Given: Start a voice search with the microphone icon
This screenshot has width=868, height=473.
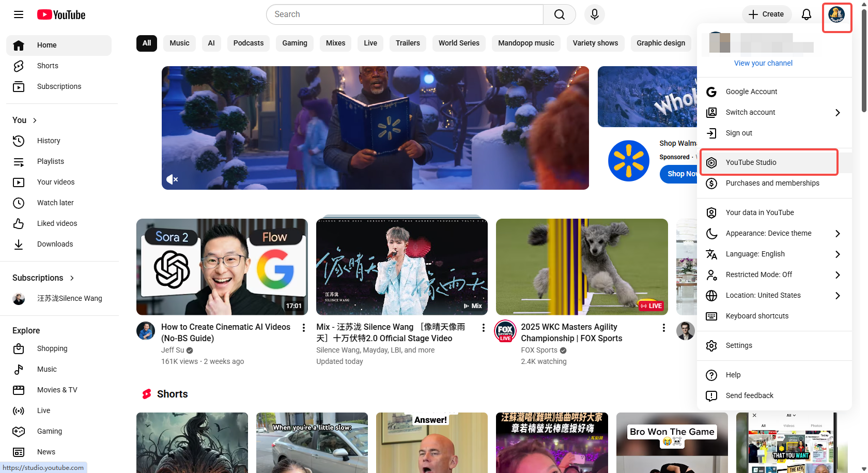Looking at the screenshot, I should click(x=594, y=14).
